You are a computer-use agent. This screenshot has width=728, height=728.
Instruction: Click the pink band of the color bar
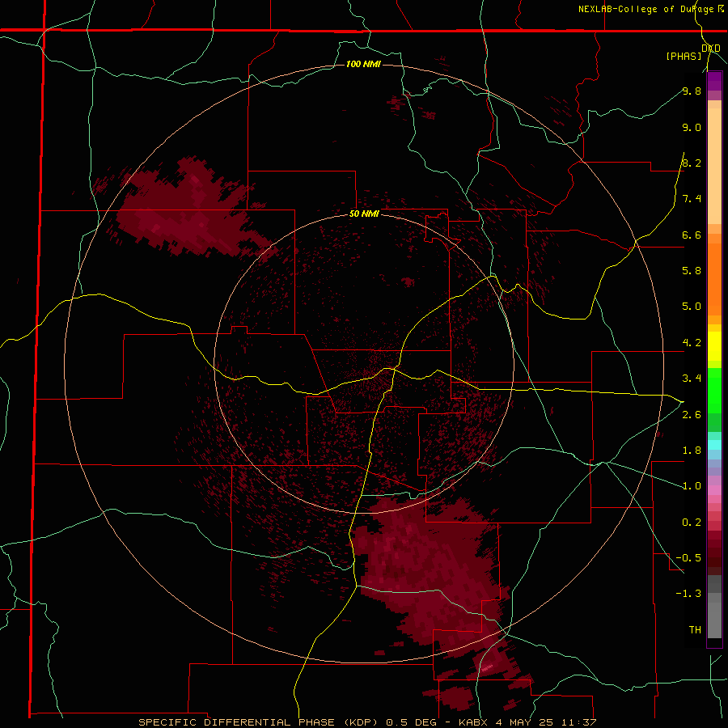pyautogui.click(x=714, y=490)
